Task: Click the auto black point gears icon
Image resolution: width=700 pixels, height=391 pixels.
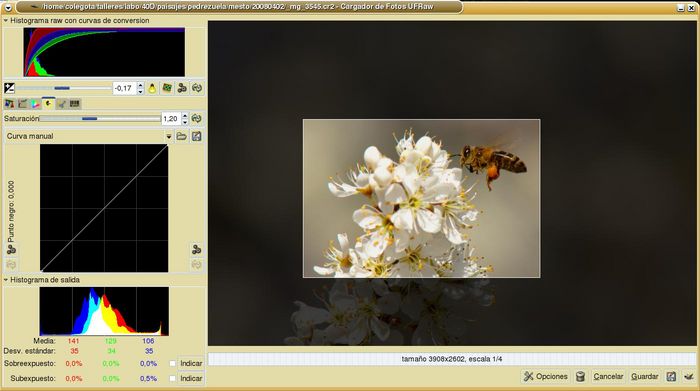Action: 11,249
